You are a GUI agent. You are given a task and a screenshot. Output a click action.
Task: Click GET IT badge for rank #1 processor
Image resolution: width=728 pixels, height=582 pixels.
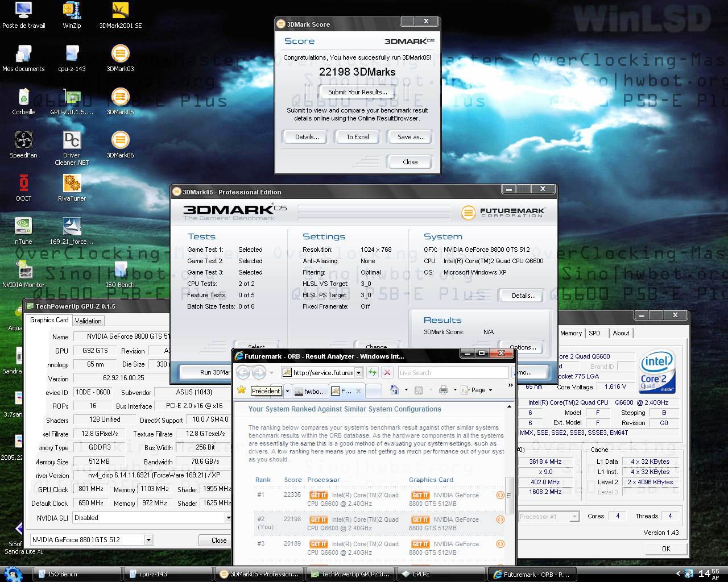click(318, 495)
